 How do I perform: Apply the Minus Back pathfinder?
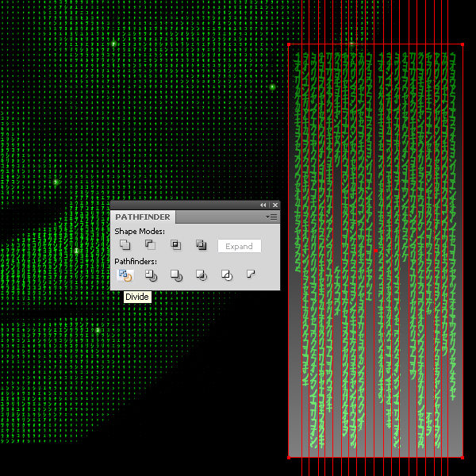click(x=251, y=274)
